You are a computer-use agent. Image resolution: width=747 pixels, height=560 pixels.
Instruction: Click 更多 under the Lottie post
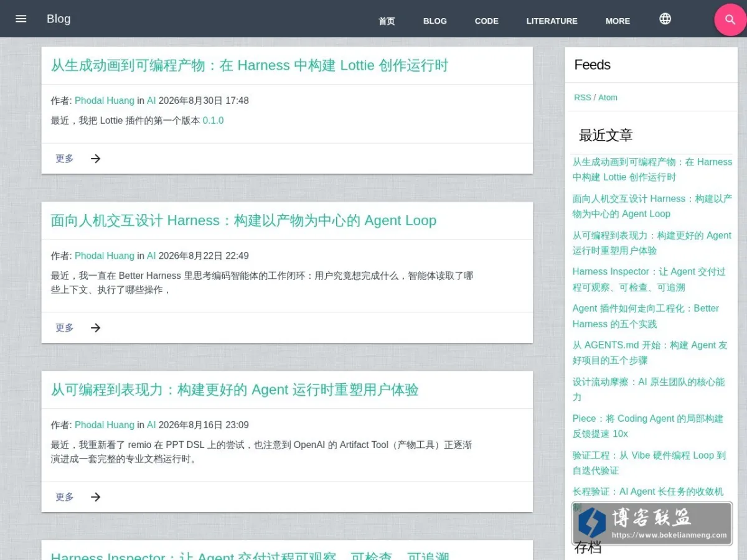(x=65, y=159)
